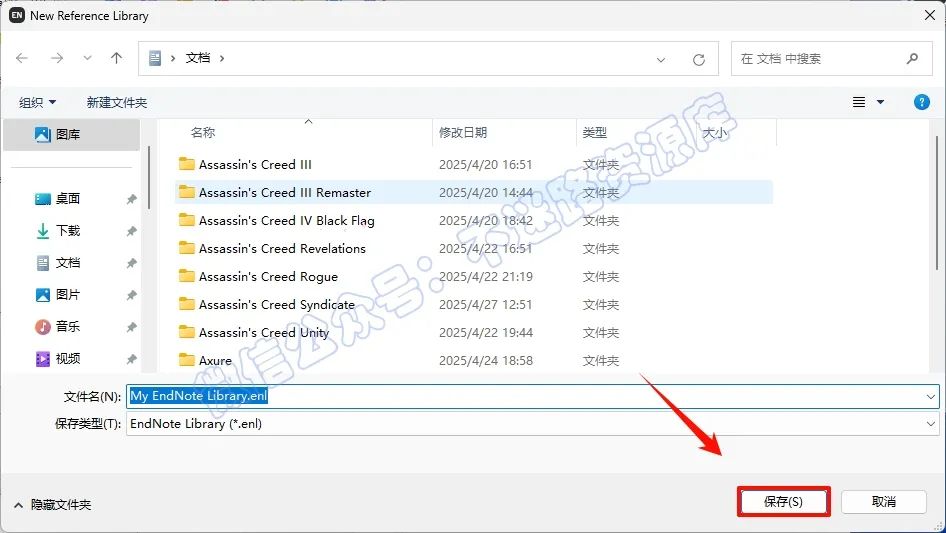Select 下载 in the sidebar

tap(68, 231)
